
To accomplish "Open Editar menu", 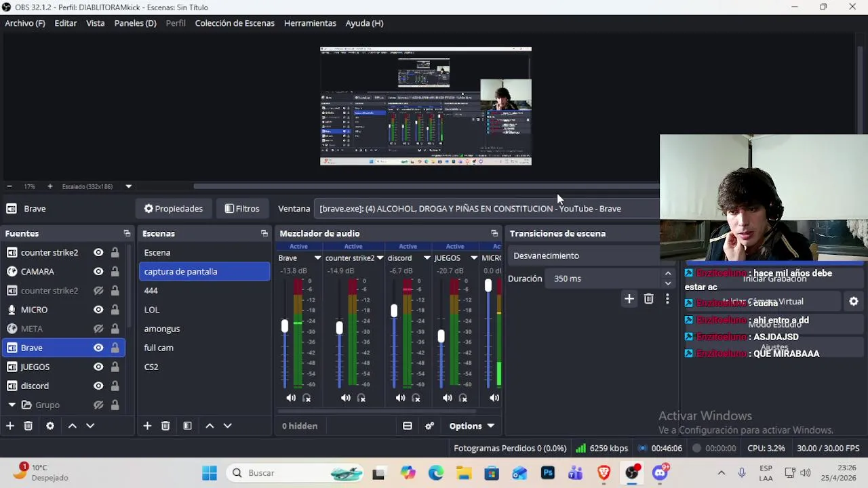I will click(x=66, y=23).
